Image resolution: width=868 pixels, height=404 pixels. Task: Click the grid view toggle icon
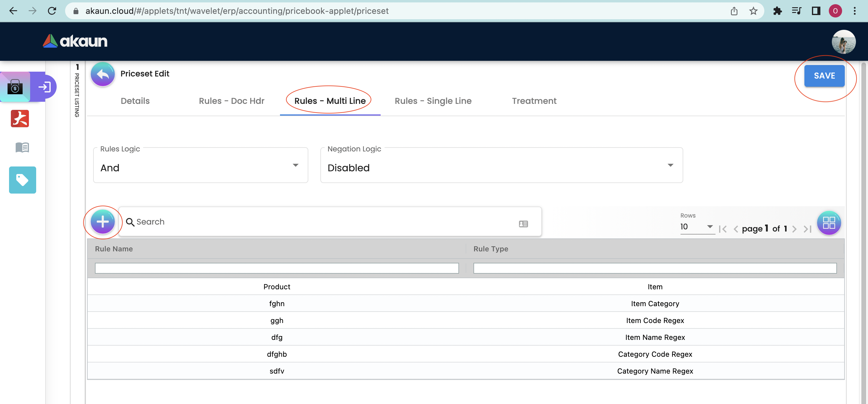pyautogui.click(x=829, y=222)
